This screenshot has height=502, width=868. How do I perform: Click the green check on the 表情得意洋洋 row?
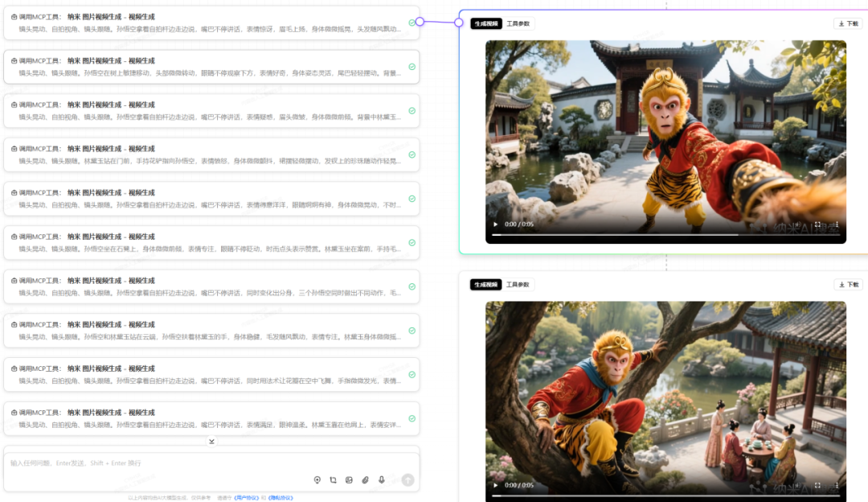coord(411,199)
